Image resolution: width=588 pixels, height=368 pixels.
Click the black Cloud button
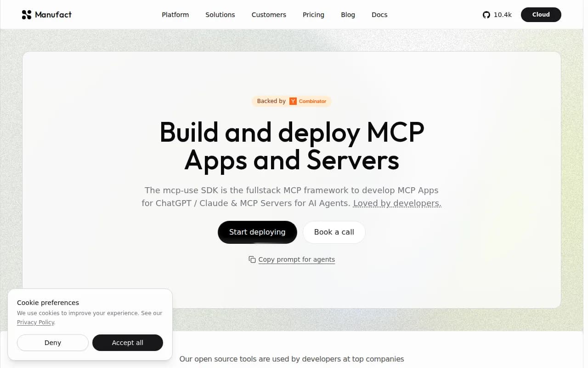point(541,15)
